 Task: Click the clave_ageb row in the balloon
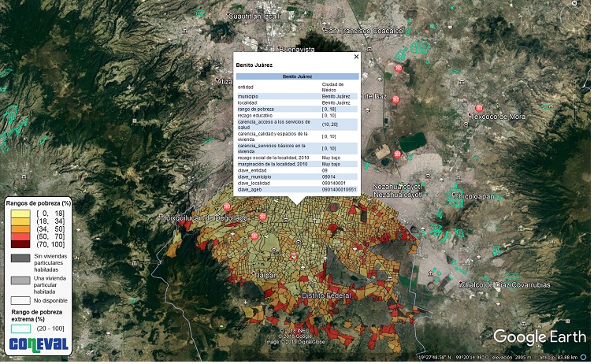tap(298, 189)
